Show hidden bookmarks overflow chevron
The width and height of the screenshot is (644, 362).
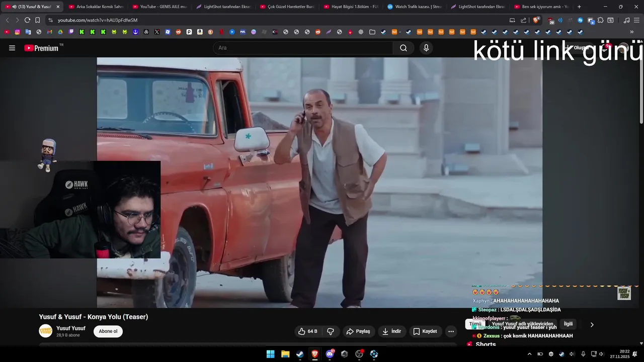pos(632,32)
